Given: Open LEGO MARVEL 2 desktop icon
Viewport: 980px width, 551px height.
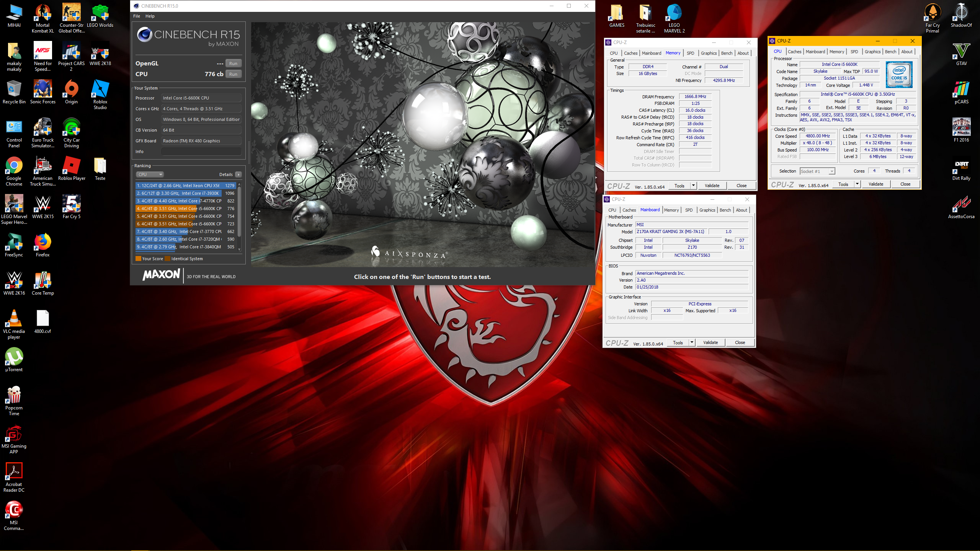Looking at the screenshot, I should point(674,18).
